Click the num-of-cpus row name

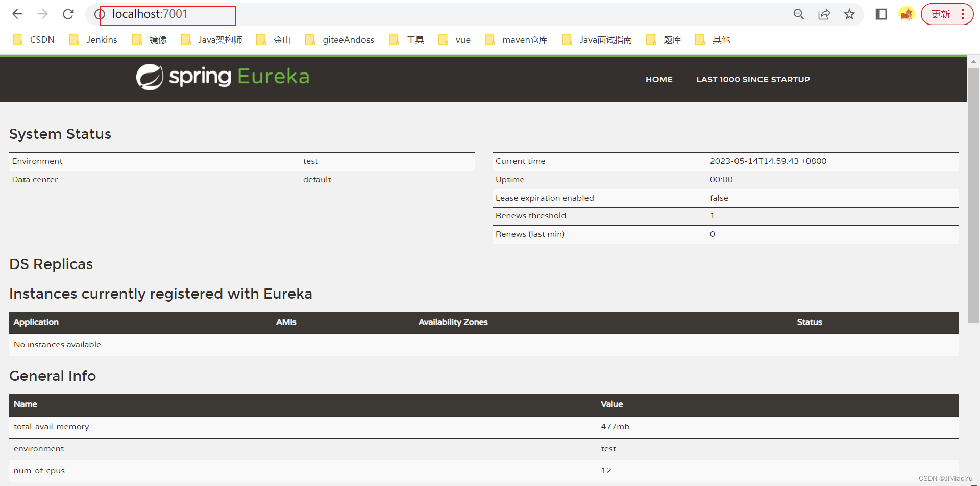[39, 471]
